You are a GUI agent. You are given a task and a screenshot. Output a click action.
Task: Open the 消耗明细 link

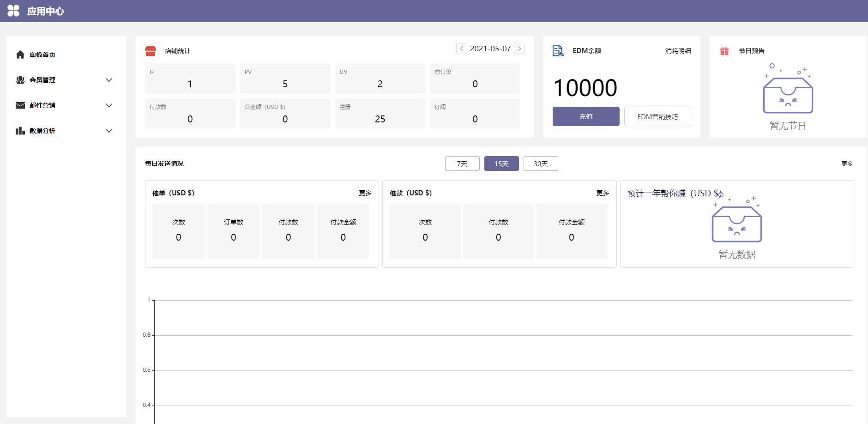pos(678,51)
